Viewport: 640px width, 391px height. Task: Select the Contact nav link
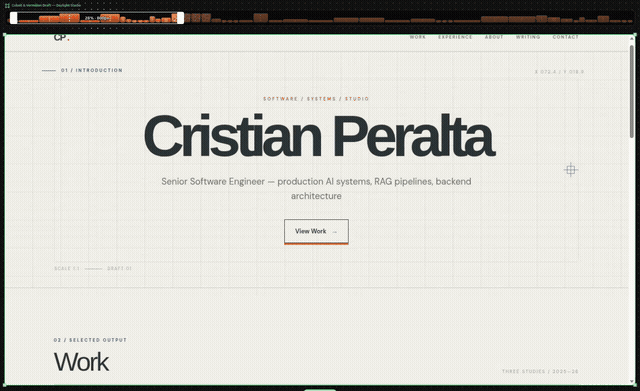(x=565, y=37)
